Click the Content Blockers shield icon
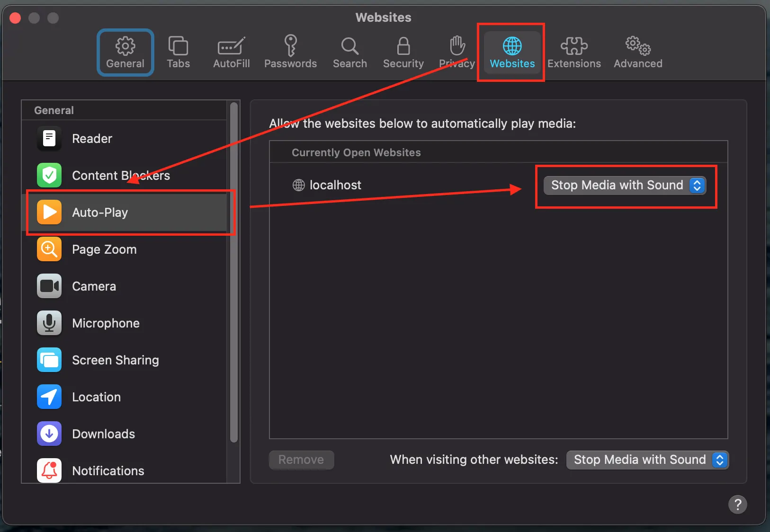 coord(49,176)
